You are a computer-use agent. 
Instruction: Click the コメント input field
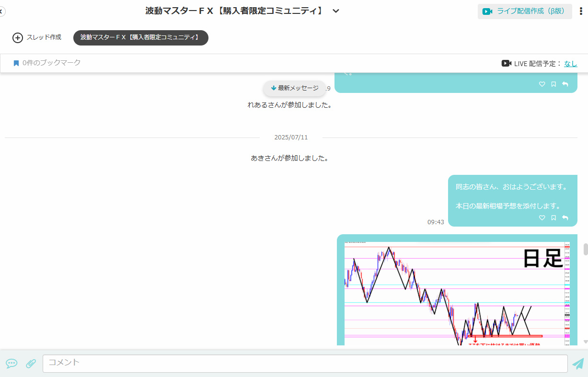click(x=305, y=364)
